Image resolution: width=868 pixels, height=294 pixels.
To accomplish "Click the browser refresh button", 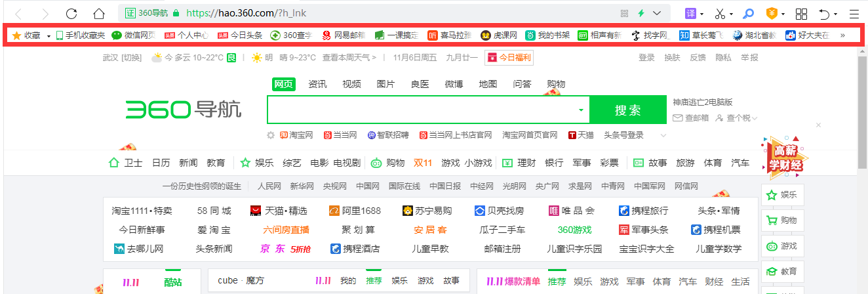I will point(71,13).
